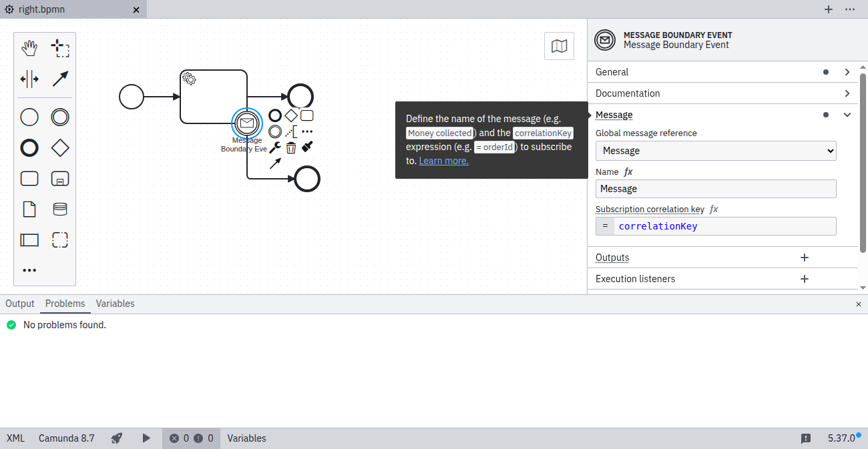Viewport: 868px width, 449px height.
Task: Switch to the Output tab
Action: [20, 304]
